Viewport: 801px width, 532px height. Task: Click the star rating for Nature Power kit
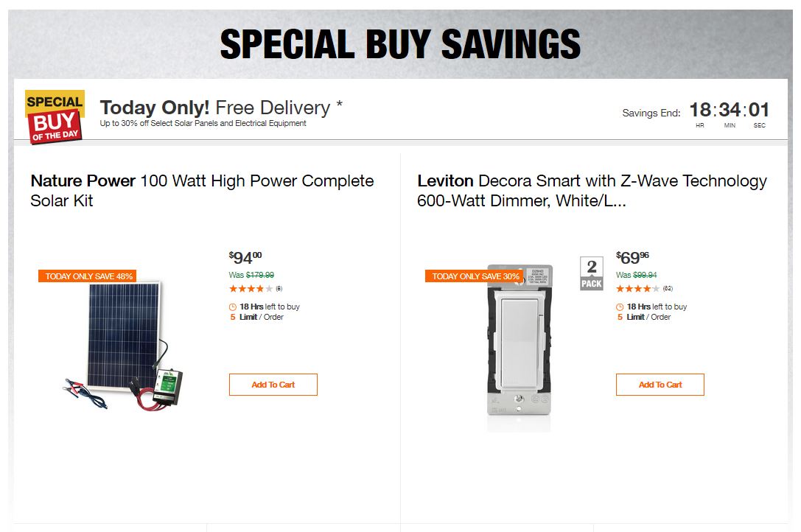(x=251, y=289)
